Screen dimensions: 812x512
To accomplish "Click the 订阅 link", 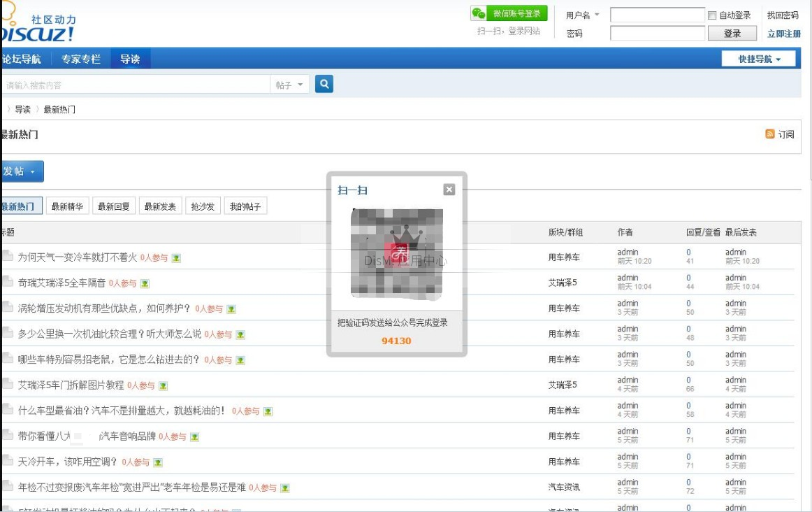I will [785, 134].
